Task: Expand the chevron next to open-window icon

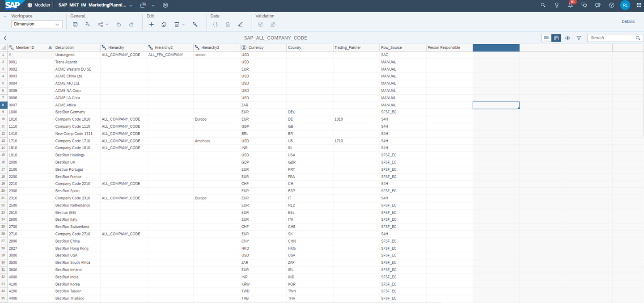Action: [x=153, y=5]
